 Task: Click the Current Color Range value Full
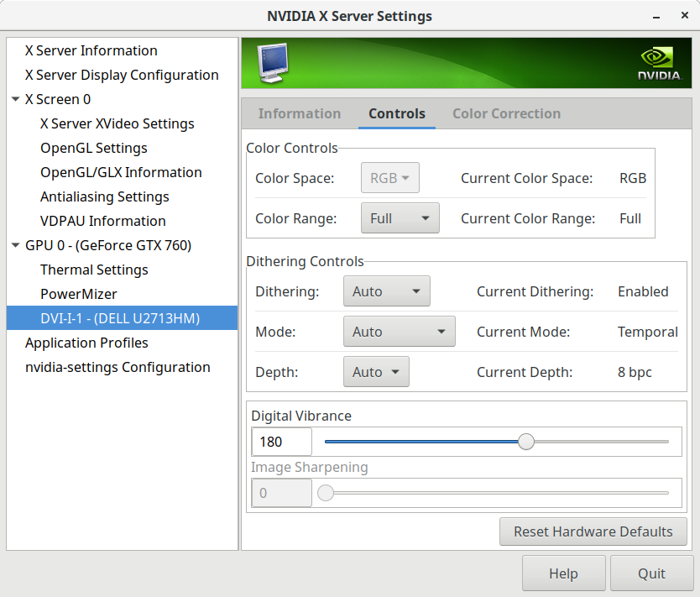pyautogui.click(x=629, y=218)
